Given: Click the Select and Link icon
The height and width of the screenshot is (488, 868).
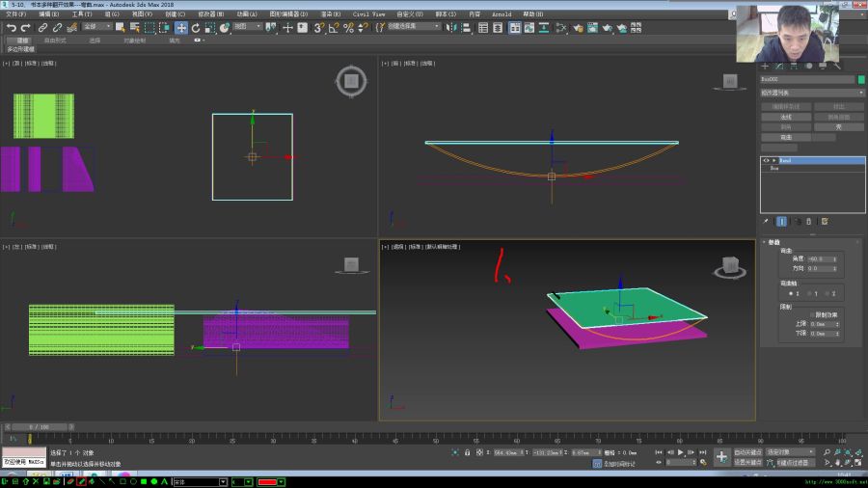Looking at the screenshot, I should pos(42,28).
